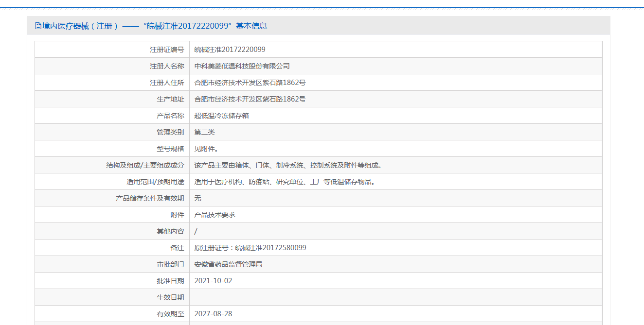Open the attachment 产品技术要求
The image size is (644, 325).
[x=215, y=215]
